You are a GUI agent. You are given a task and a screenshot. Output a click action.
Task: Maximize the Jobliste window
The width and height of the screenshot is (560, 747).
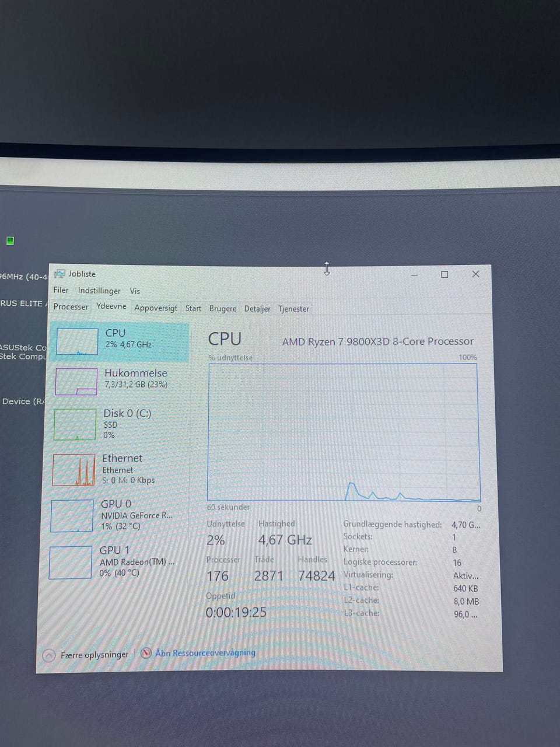tap(444, 274)
